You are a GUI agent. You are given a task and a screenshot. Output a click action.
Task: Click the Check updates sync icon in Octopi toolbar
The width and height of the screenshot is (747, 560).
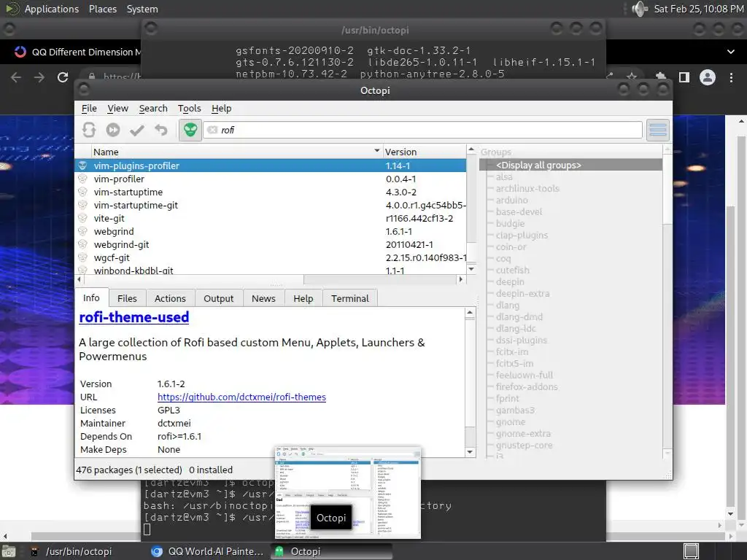click(x=89, y=130)
